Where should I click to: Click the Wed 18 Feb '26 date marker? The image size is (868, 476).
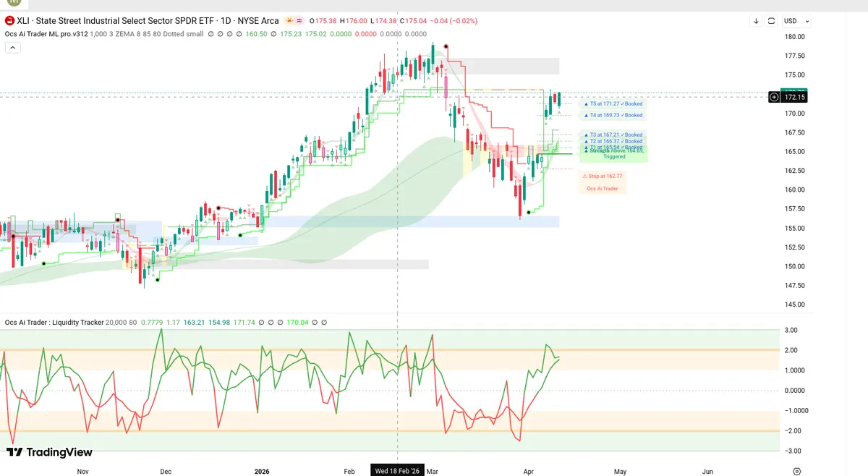click(x=396, y=471)
